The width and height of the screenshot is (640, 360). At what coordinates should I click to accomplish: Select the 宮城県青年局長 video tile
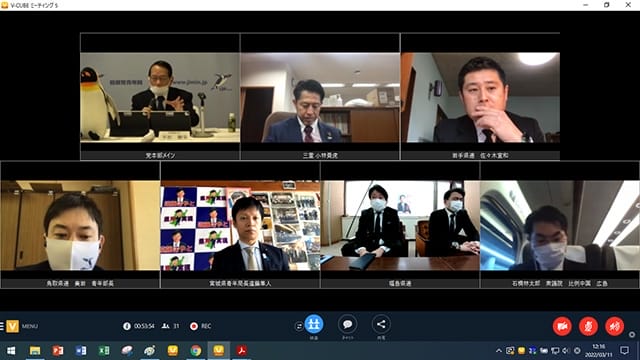240,225
